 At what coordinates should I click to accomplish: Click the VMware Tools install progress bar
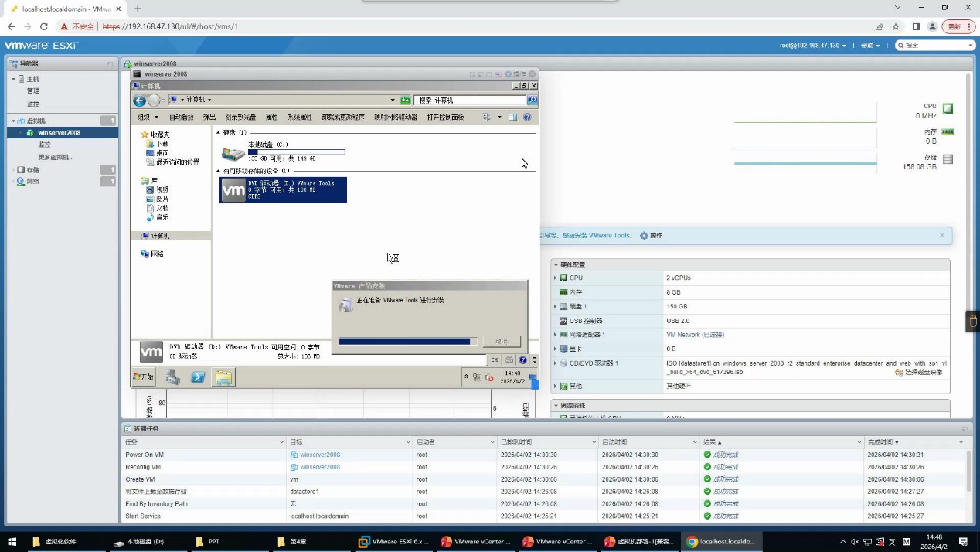click(407, 341)
